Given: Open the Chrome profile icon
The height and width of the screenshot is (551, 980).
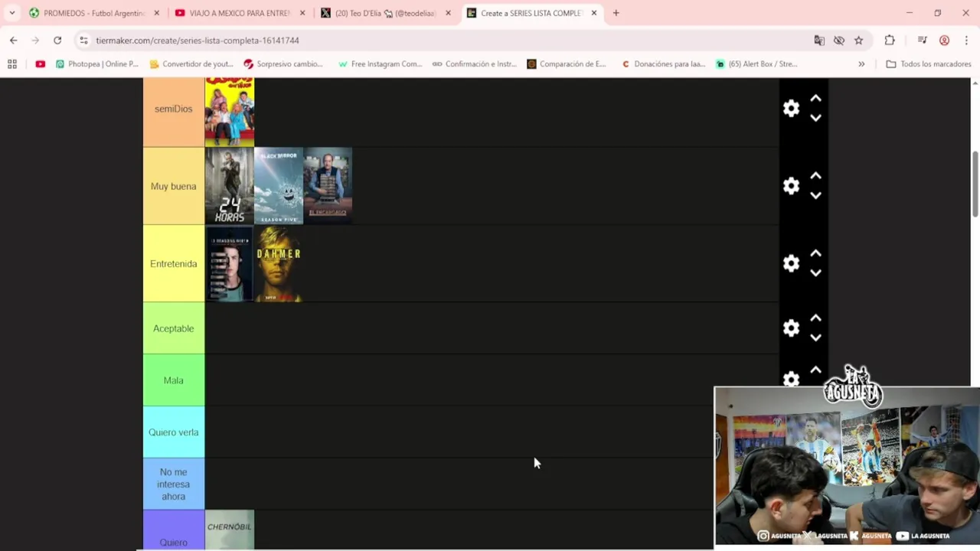Looking at the screenshot, I should pos(945,41).
